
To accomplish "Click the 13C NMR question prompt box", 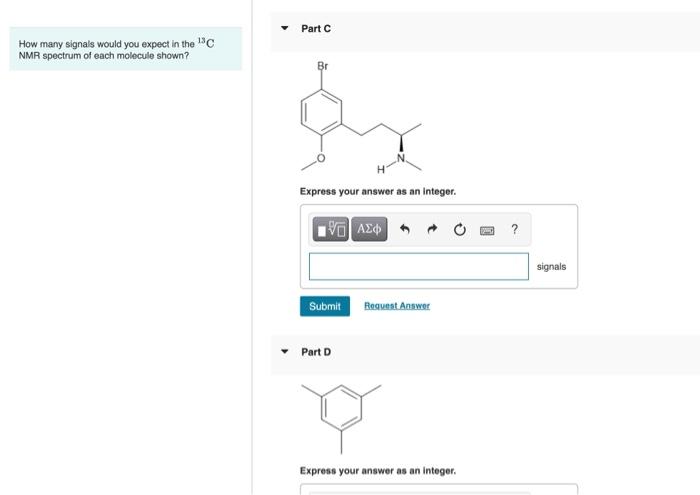I will [126, 49].
